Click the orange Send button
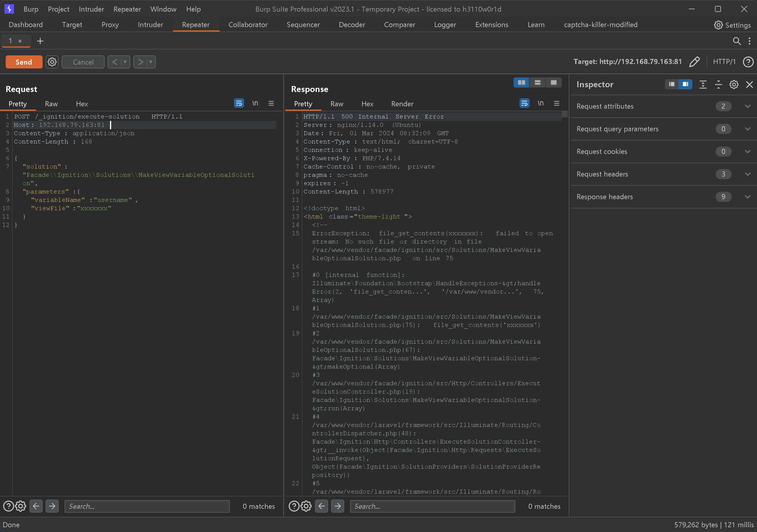 click(x=24, y=62)
